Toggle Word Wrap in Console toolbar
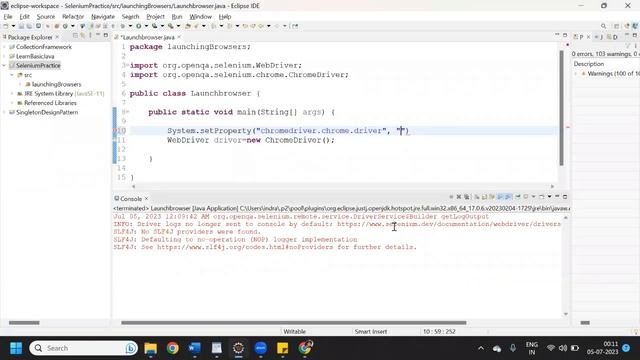This screenshot has width=640, height=360. point(491,197)
